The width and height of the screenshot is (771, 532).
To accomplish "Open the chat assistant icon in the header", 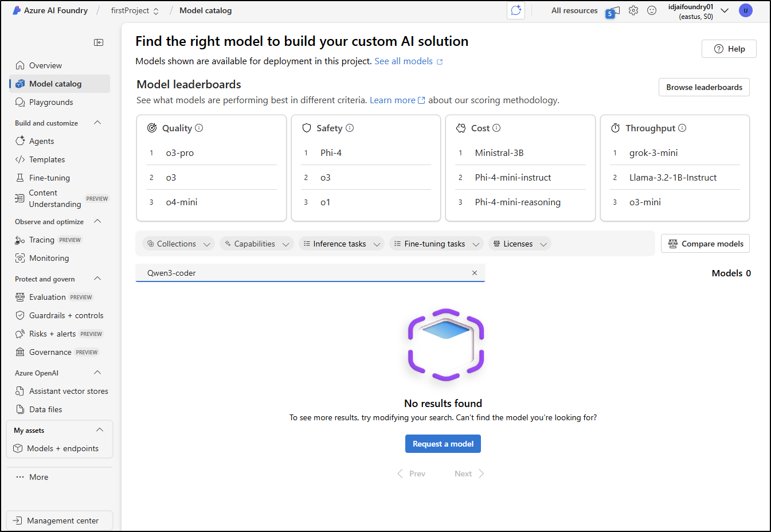I will (x=516, y=10).
